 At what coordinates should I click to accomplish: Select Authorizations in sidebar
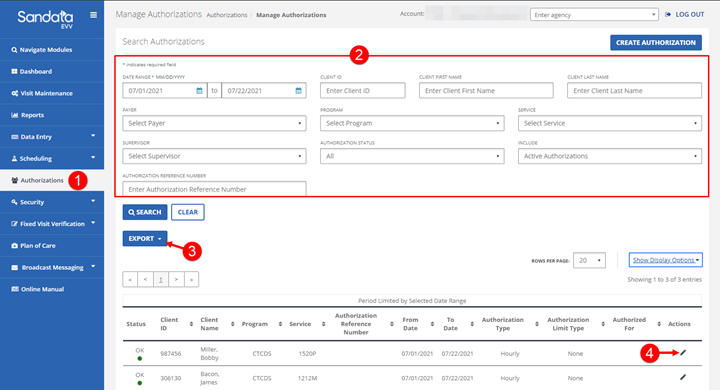coord(52,180)
